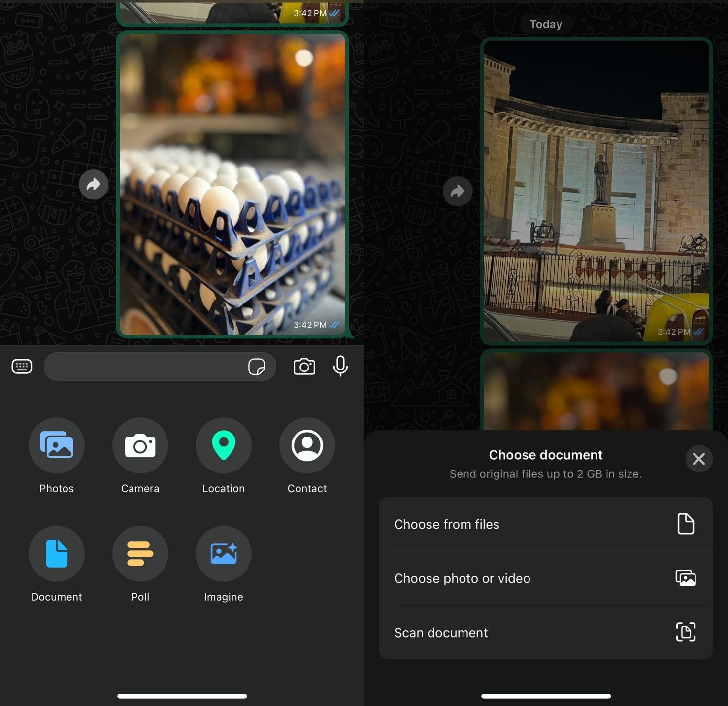Create a poll using the Poll icon

(140, 554)
